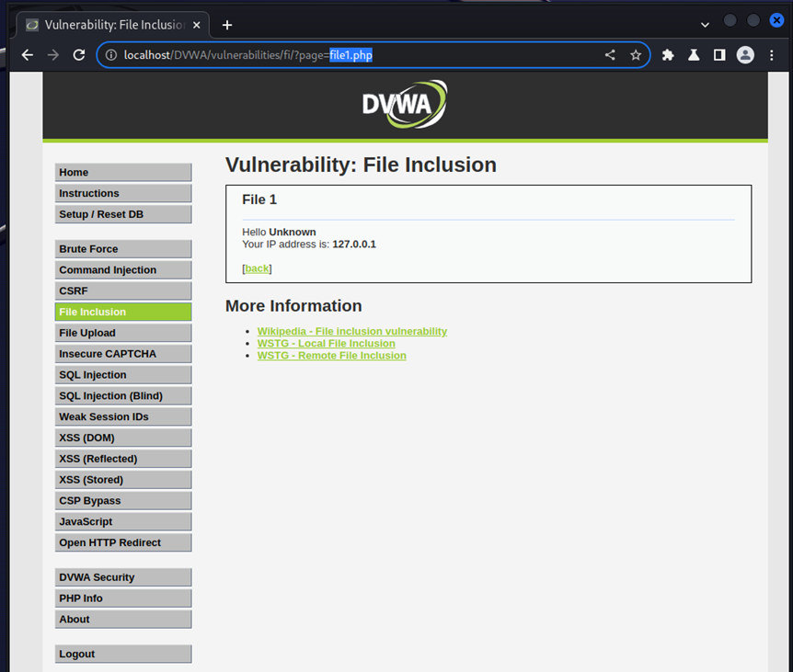Open the JavaScript menu item
The width and height of the screenshot is (793, 672).
(123, 521)
